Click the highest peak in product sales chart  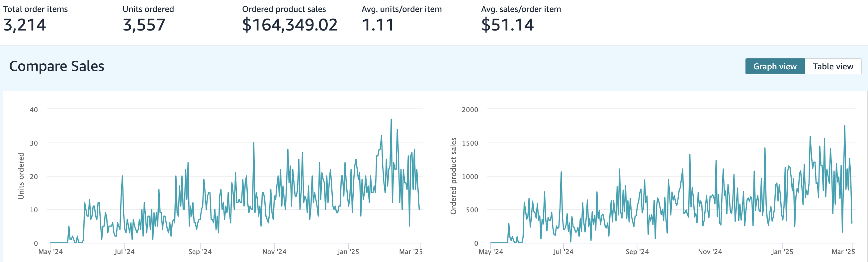coord(845,126)
